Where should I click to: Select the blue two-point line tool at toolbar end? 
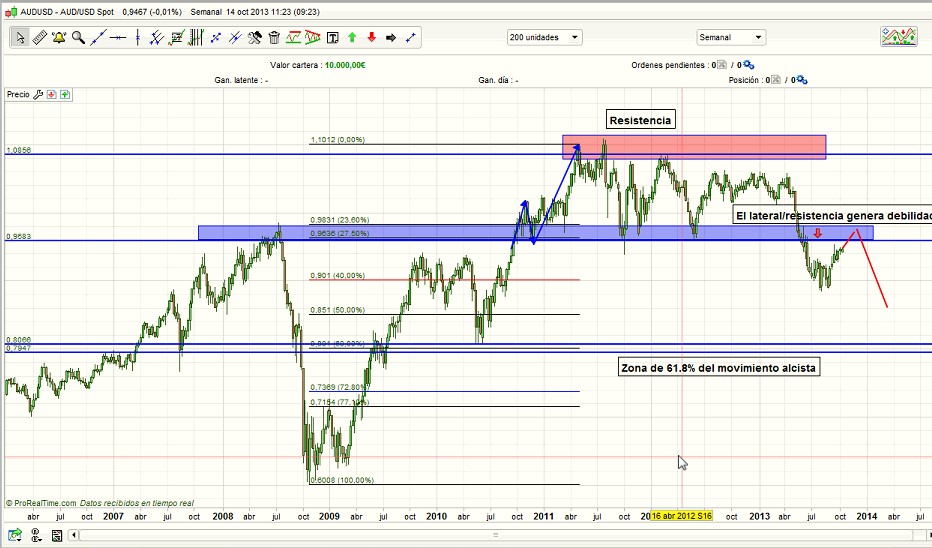(410, 37)
